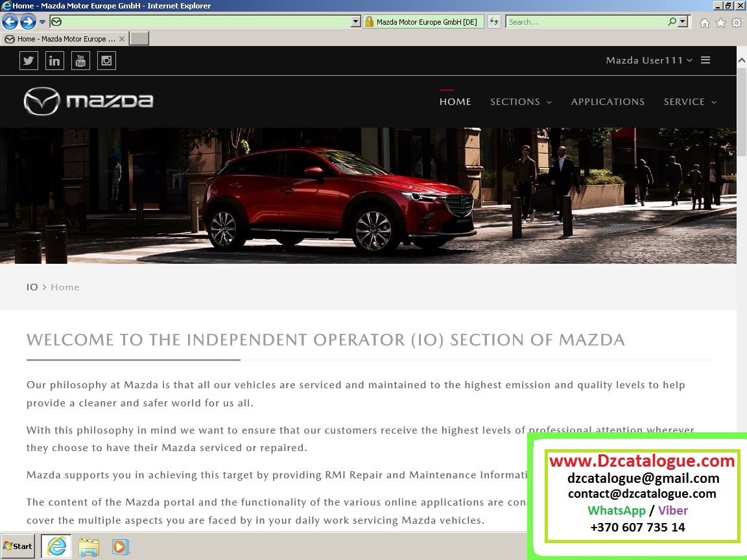747x560 pixels.
Task: Open a new browser tab
Action: (139, 39)
